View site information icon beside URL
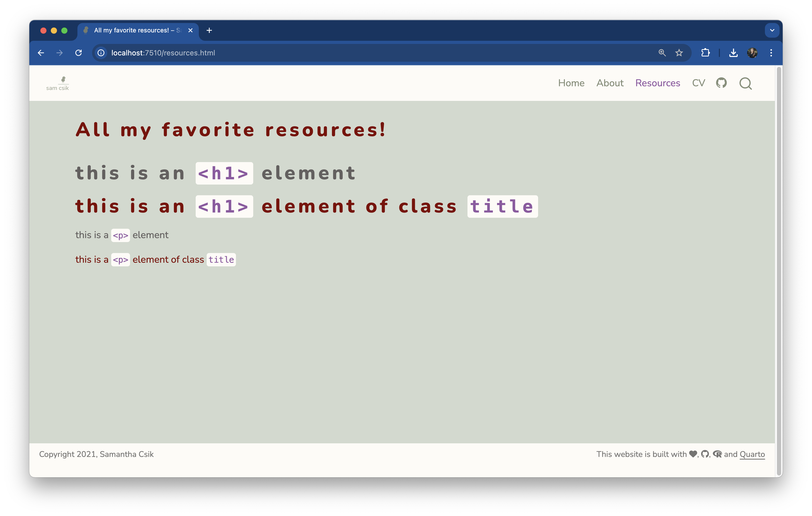 (101, 53)
